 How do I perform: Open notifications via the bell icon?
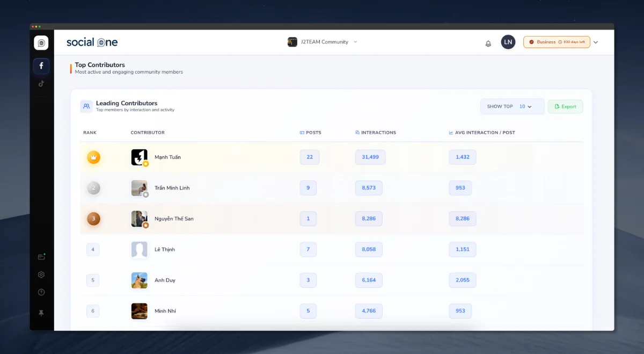tap(488, 42)
